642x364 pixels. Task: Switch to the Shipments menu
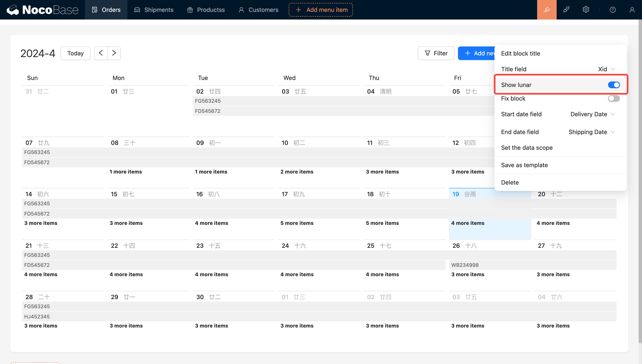coord(154,10)
